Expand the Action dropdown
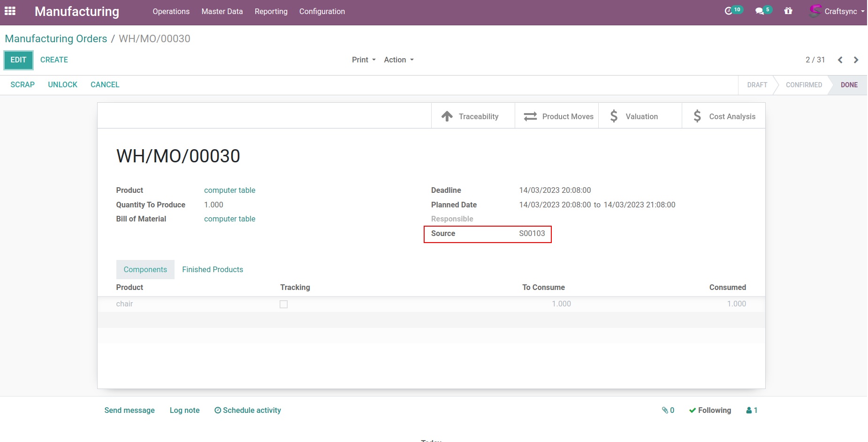Screen dimensions: 868x442 [x=398, y=60]
